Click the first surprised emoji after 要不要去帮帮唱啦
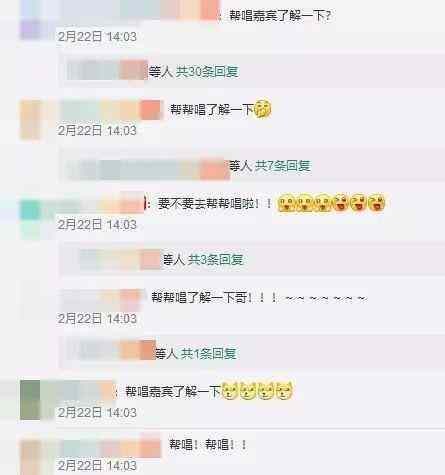 click(287, 203)
